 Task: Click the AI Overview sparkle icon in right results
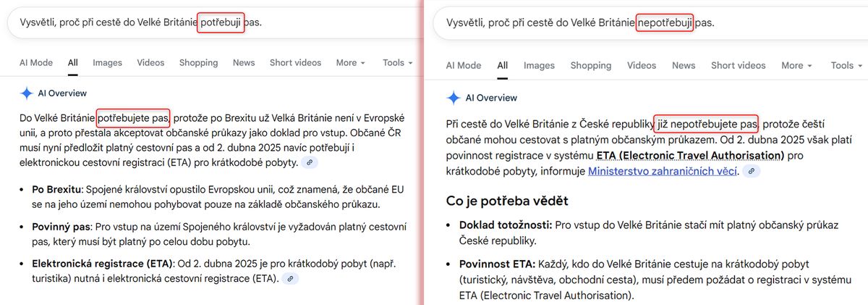click(x=454, y=98)
